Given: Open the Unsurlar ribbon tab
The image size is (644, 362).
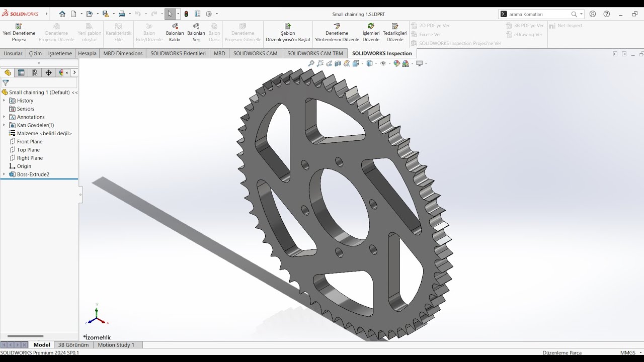Looking at the screenshot, I should (13, 53).
